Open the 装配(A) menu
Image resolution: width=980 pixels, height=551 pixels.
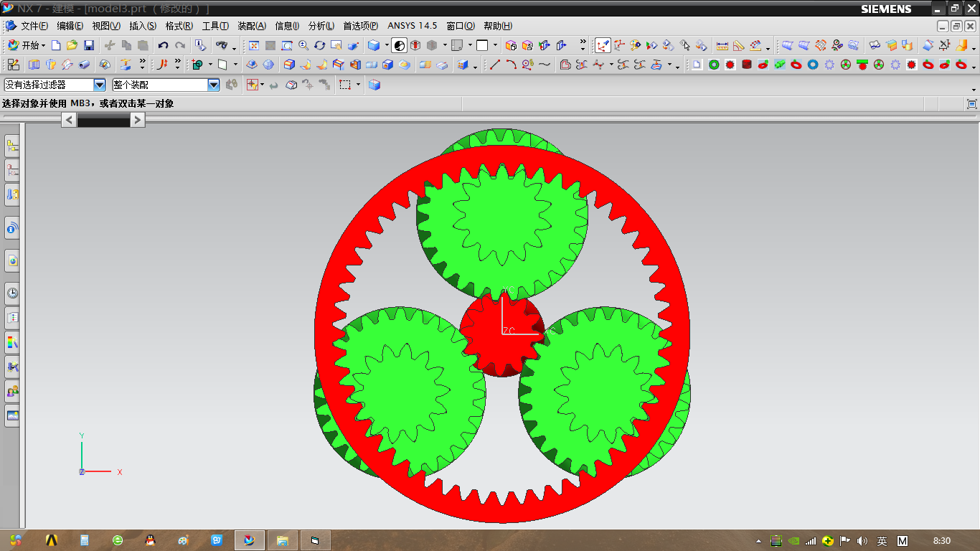(x=252, y=26)
